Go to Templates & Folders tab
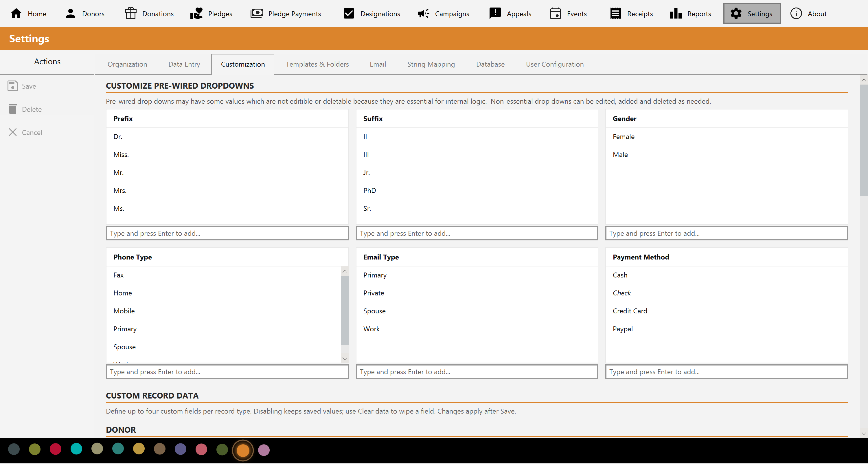 (x=317, y=64)
